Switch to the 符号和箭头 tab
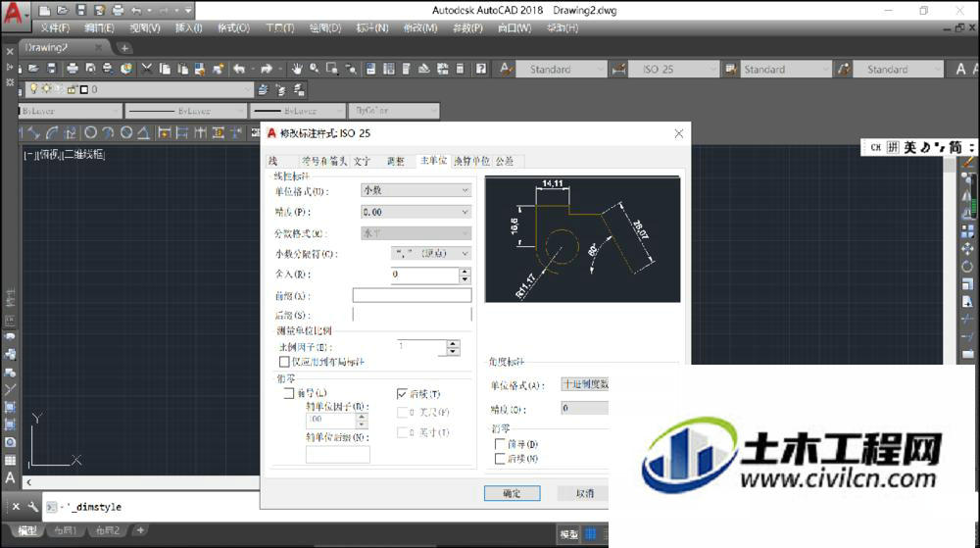The width and height of the screenshot is (980, 548). [324, 161]
